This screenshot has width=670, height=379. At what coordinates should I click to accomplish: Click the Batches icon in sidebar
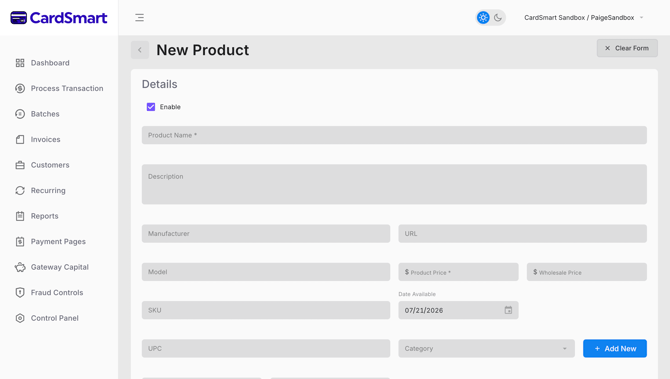point(20,114)
